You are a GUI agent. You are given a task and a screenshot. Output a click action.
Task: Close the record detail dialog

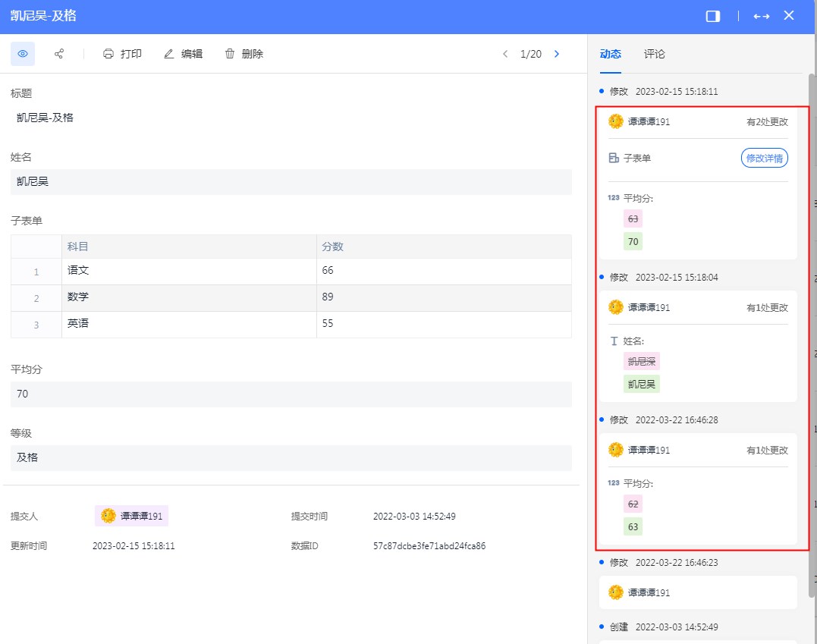(789, 15)
